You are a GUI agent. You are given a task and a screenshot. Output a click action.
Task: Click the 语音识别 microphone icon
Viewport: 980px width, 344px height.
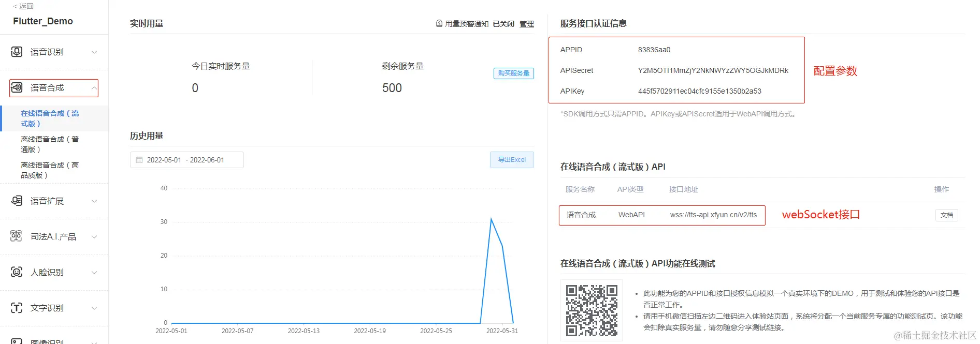pos(17,52)
